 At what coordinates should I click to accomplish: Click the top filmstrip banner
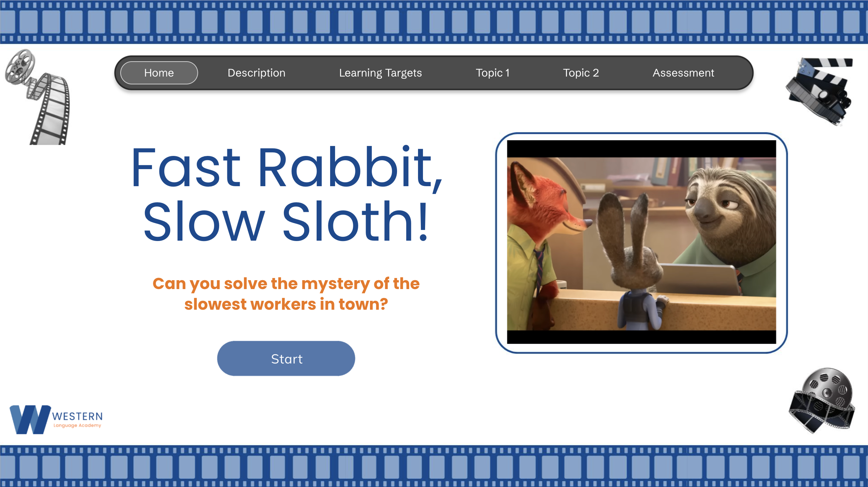434,21
